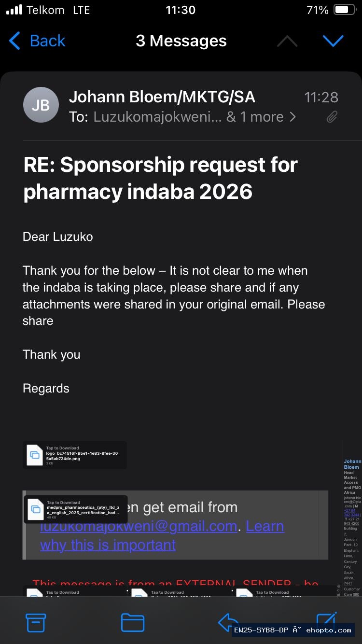Compose a new message icon
Image resolution: width=362 pixels, height=644 pixels.
[326, 622]
